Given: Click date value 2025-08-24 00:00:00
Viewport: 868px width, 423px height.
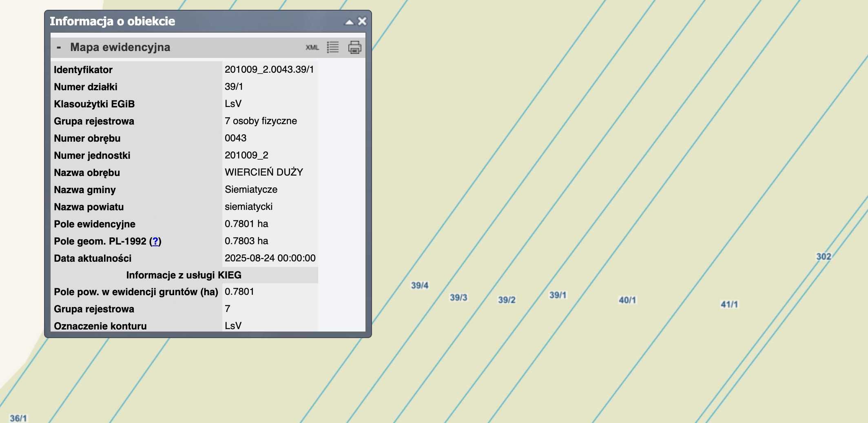Looking at the screenshot, I should point(270,258).
